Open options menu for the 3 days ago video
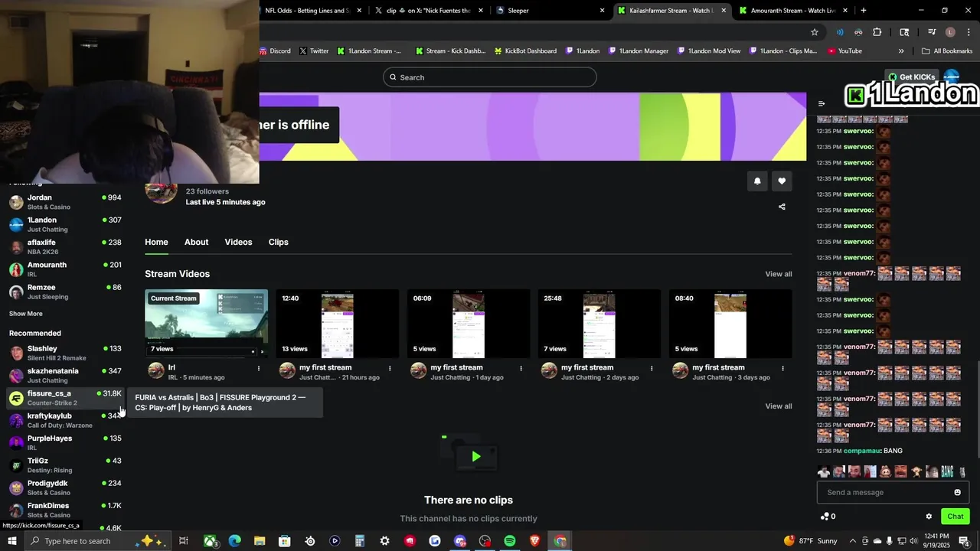Image resolution: width=980 pixels, height=551 pixels. coord(782,368)
